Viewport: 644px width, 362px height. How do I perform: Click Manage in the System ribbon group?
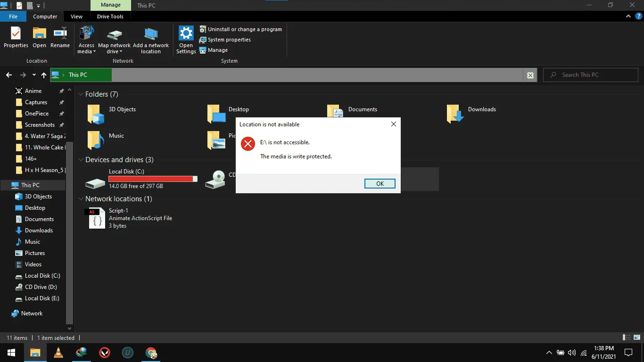pyautogui.click(x=214, y=50)
